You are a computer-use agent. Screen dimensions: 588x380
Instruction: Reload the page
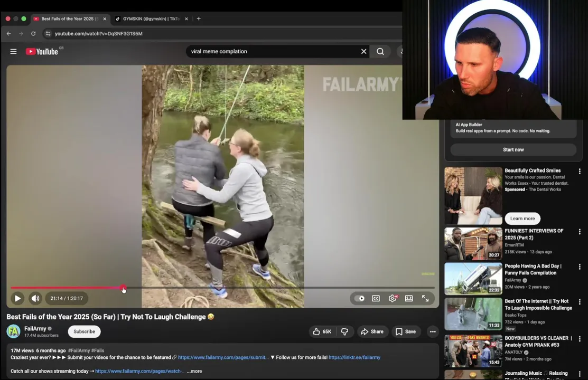(33, 33)
